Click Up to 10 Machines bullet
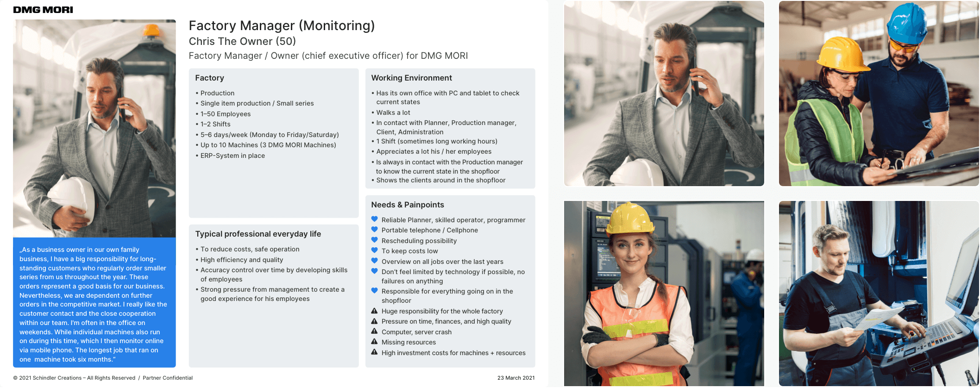Image resolution: width=980 pixels, height=388 pixels. [266, 145]
